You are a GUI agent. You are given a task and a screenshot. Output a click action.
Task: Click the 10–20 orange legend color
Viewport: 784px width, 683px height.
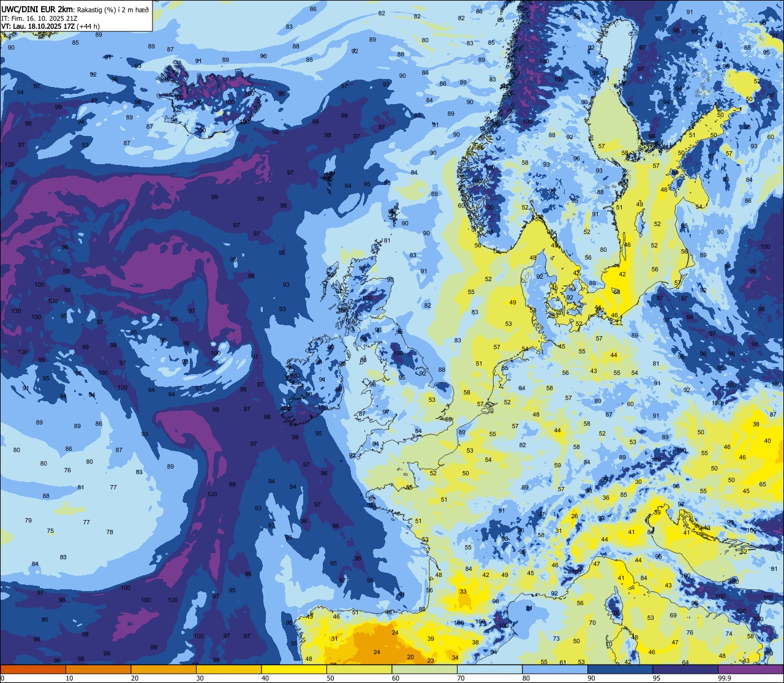coord(98,669)
